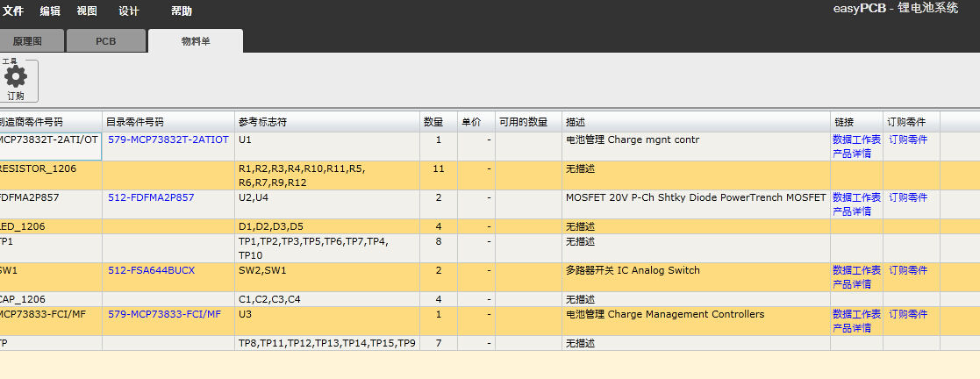
Task: Click reference cell TP8,TP11,TP12
Action: [x=327, y=343]
